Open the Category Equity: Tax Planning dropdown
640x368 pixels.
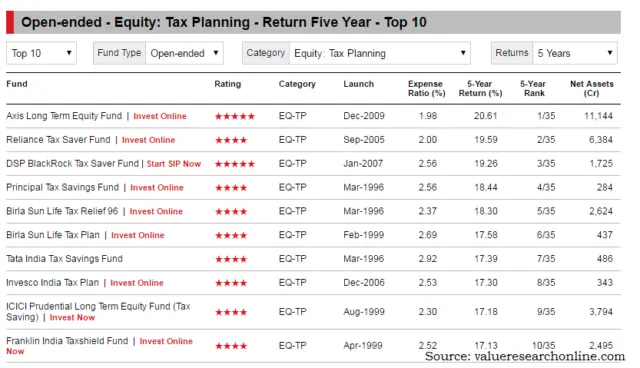pos(380,53)
